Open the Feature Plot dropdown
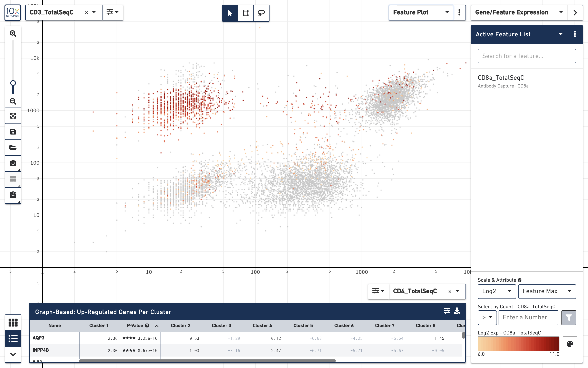The width and height of the screenshot is (588, 368). [x=421, y=12]
